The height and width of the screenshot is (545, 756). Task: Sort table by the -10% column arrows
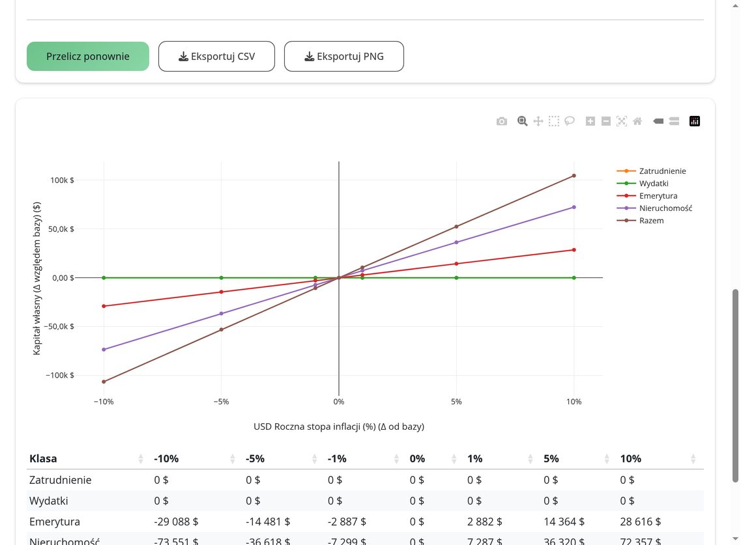pos(233,459)
